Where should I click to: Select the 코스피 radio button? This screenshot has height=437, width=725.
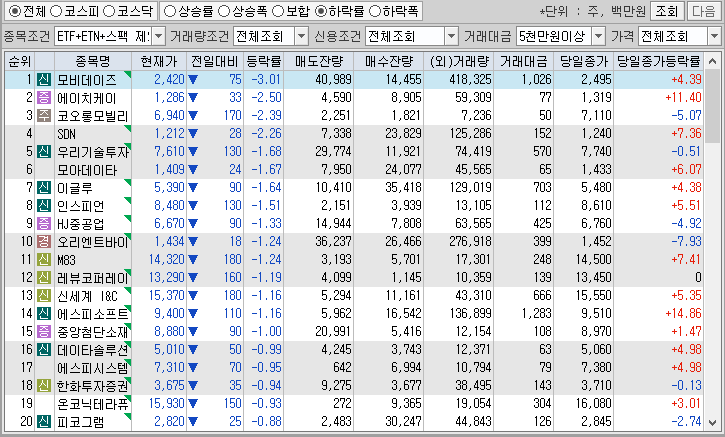(55, 11)
